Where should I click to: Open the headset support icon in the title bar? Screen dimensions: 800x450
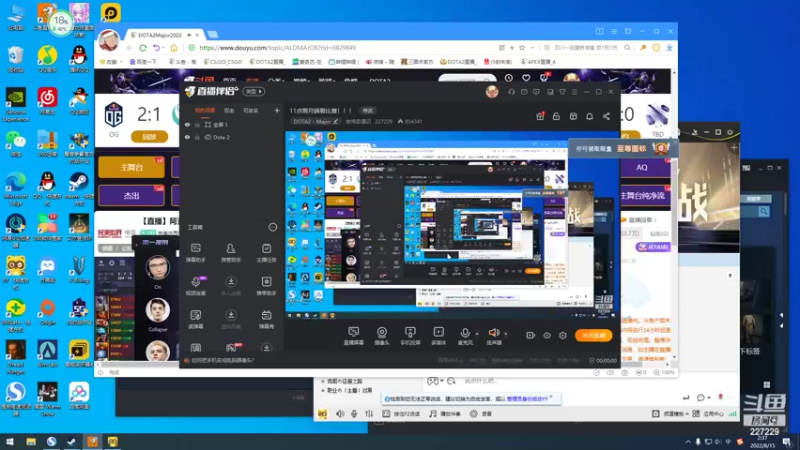coord(511,92)
